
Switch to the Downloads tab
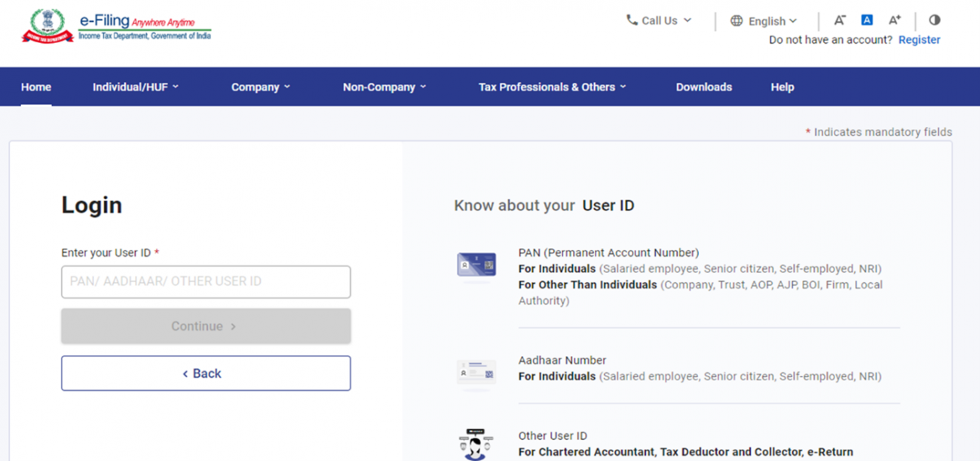[x=703, y=87]
